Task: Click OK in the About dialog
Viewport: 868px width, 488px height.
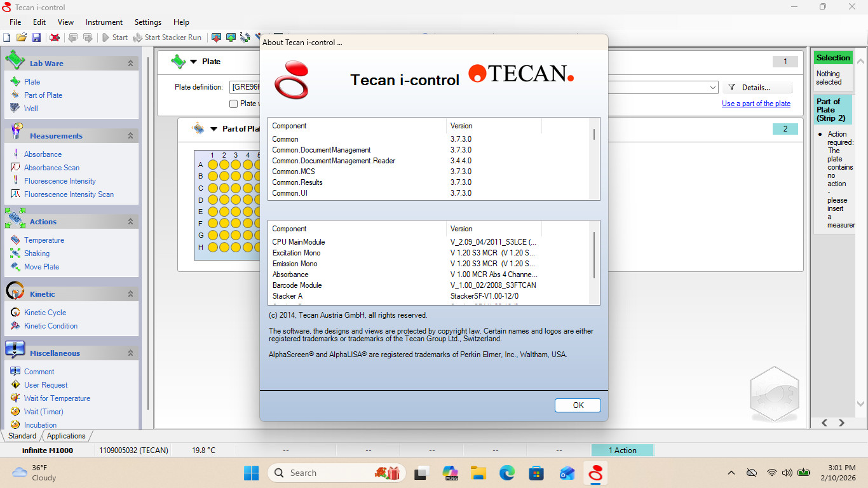Action: pyautogui.click(x=578, y=405)
